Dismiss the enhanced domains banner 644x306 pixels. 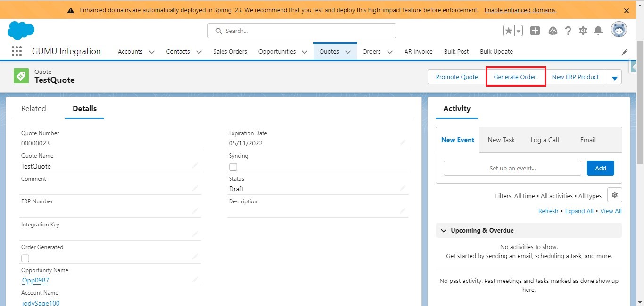tap(627, 10)
